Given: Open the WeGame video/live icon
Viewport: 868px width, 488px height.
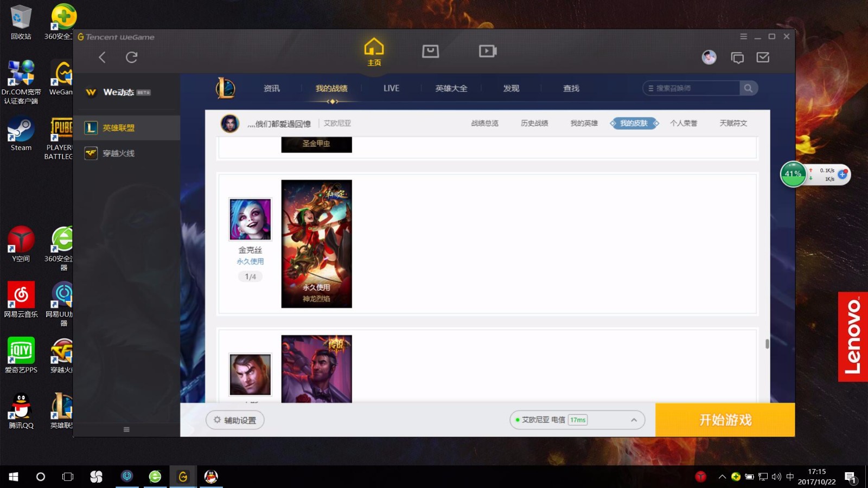Looking at the screenshot, I should coord(488,51).
